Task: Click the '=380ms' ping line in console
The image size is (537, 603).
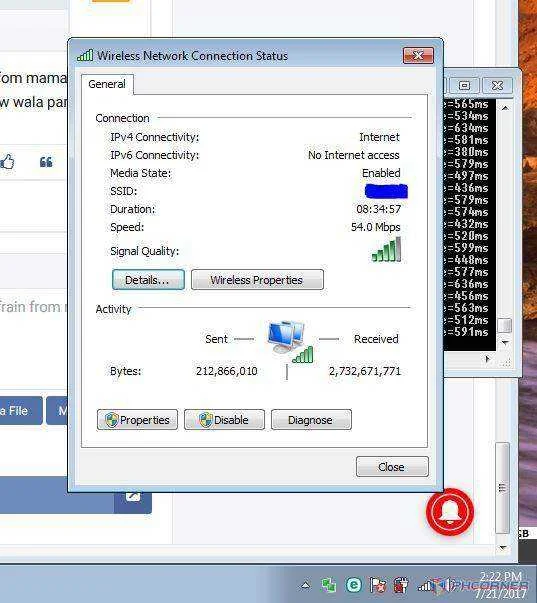Action: [466, 152]
